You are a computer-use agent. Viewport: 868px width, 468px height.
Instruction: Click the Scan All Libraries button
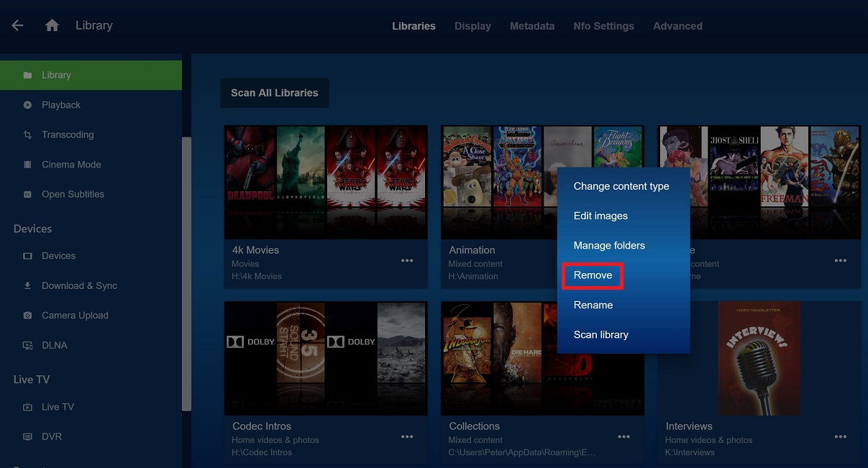274,93
